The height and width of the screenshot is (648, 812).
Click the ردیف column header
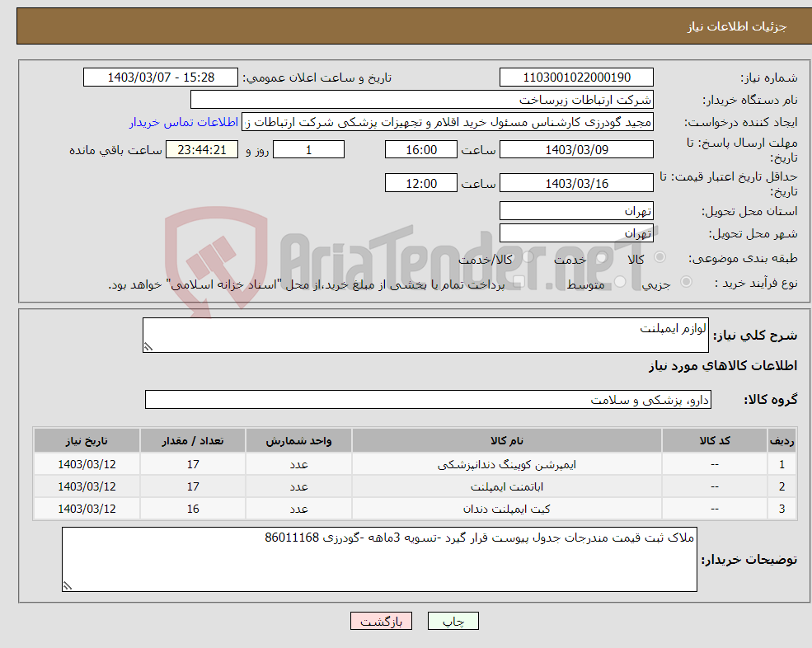coord(782,440)
